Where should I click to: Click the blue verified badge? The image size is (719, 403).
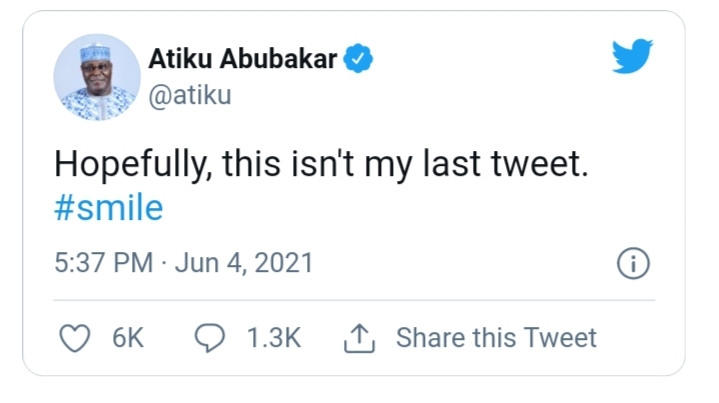[x=359, y=60]
